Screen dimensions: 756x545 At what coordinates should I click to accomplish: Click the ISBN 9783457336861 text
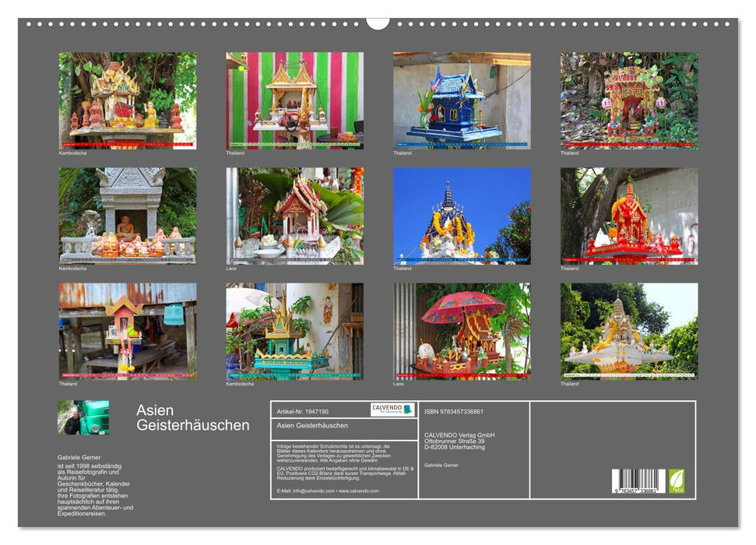454,411
